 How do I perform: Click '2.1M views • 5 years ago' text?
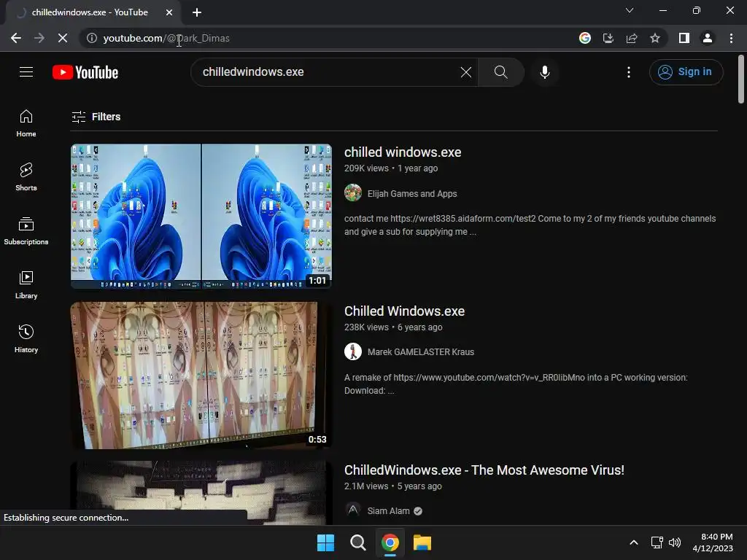point(392,486)
